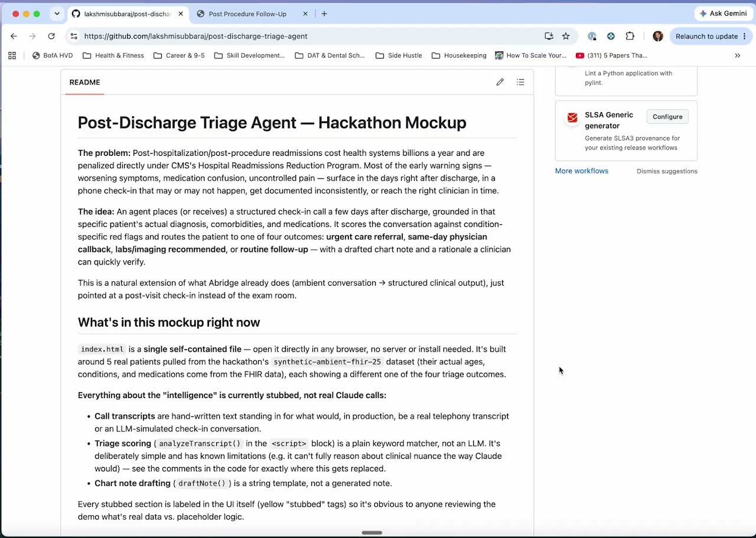Open the (311) 5 Papers YouTube bookmark
This screenshot has height=538, width=756.
[x=612, y=56]
